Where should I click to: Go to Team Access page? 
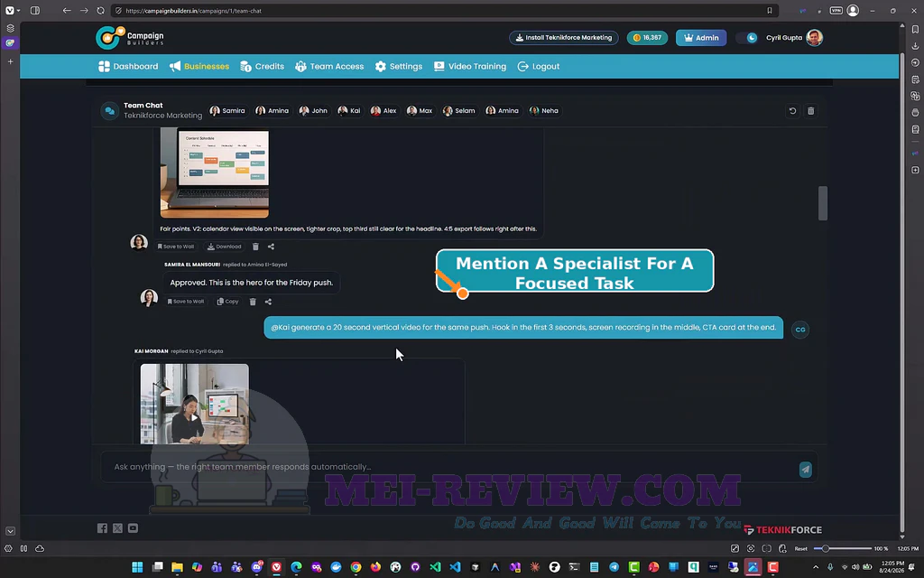click(x=329, y=66)
